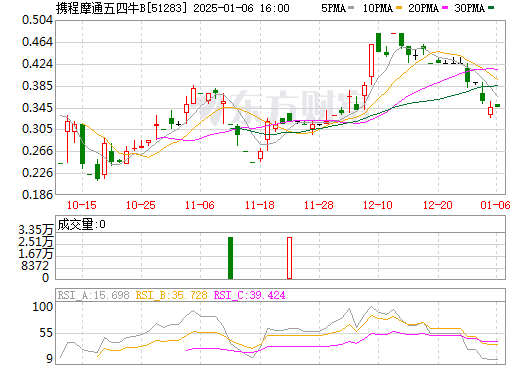520x365 pixels.
Task: Click the 10-25 date axis label
Action: [x=141, y=205]
